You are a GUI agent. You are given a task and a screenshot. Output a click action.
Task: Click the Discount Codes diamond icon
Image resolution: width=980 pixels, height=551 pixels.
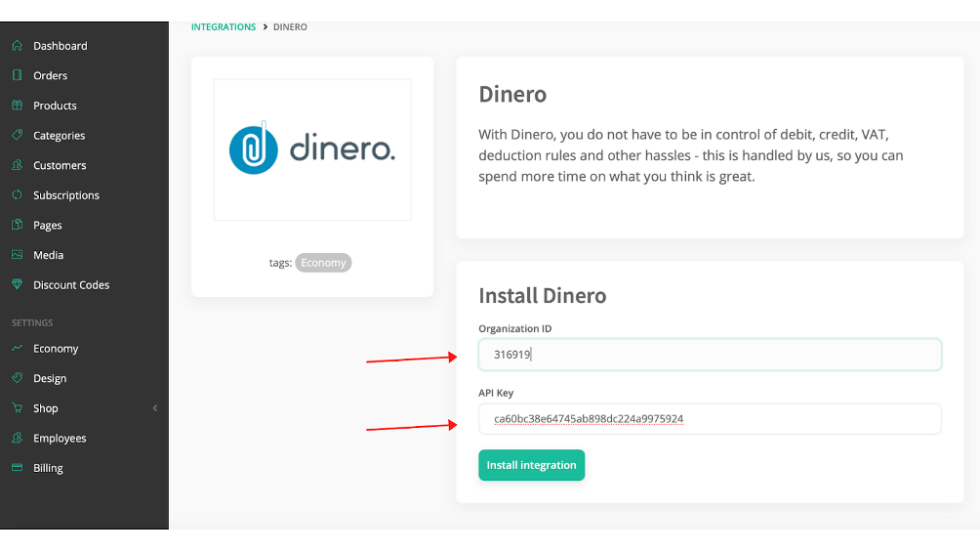point(17,284)
